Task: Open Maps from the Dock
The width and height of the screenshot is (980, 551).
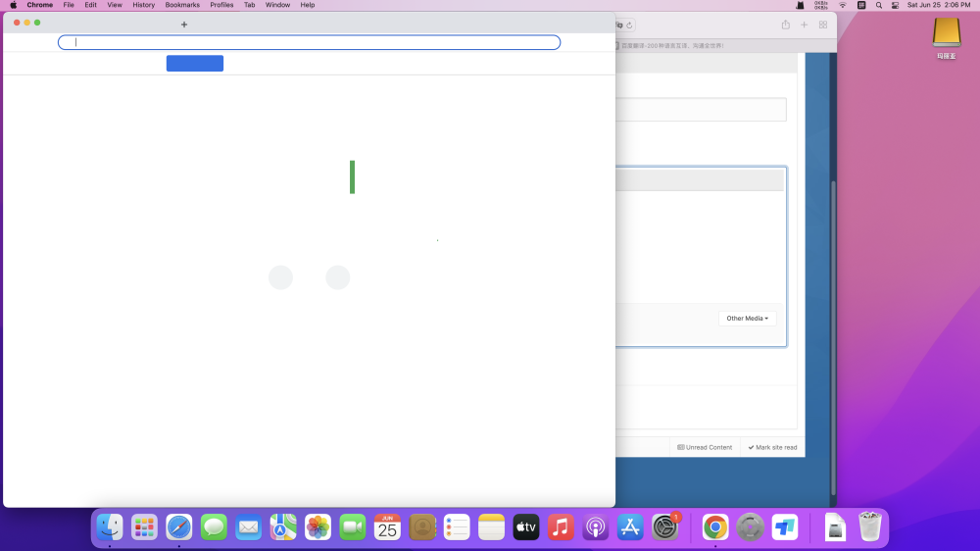Action: coord(283,527)
